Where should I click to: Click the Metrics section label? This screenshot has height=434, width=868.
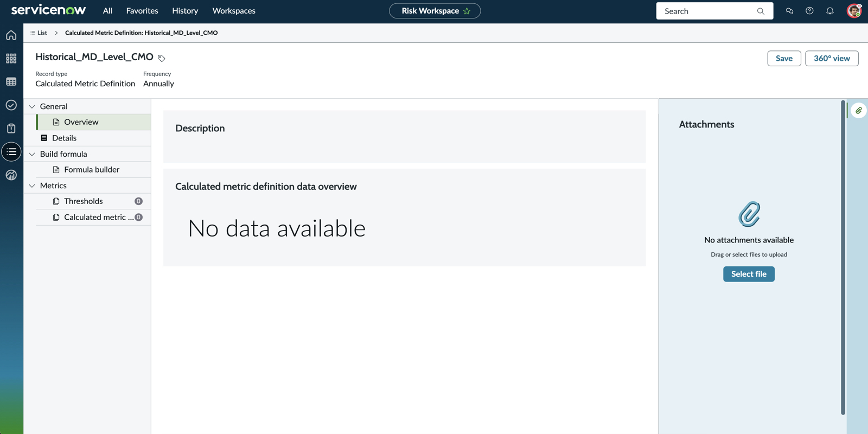(53, 186)
